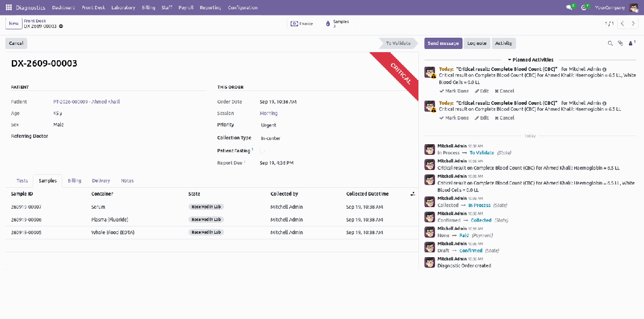
Task: Open the Reporting menu
Action: coord(211,8)
